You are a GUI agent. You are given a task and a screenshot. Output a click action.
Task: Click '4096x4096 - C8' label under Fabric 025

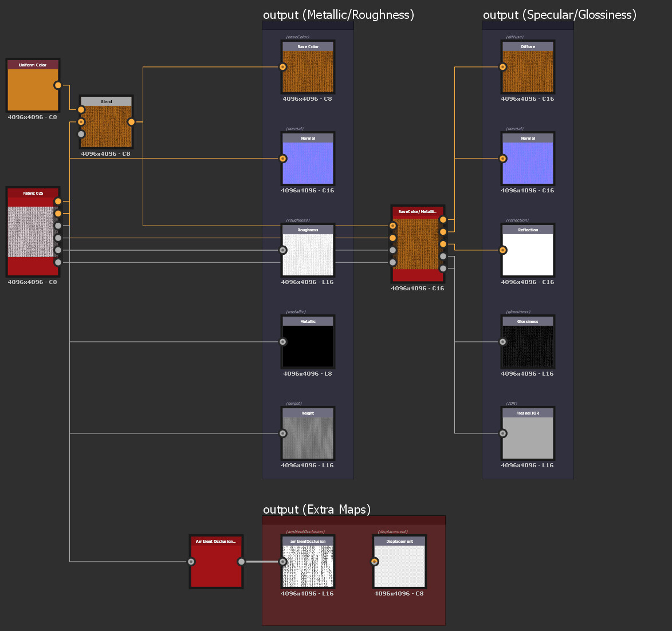tap(32, 282)
